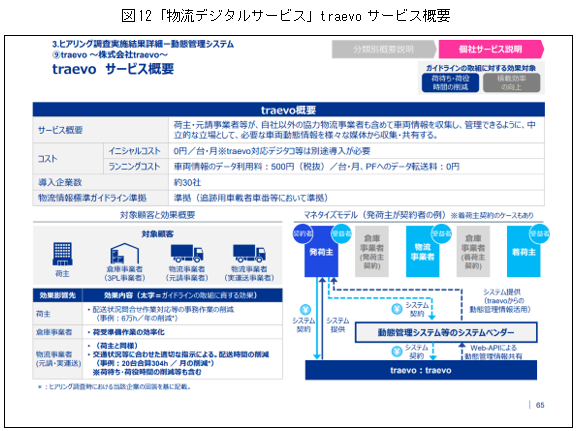Click the 荷受準備作業の効率化 text

pos(129,332)
